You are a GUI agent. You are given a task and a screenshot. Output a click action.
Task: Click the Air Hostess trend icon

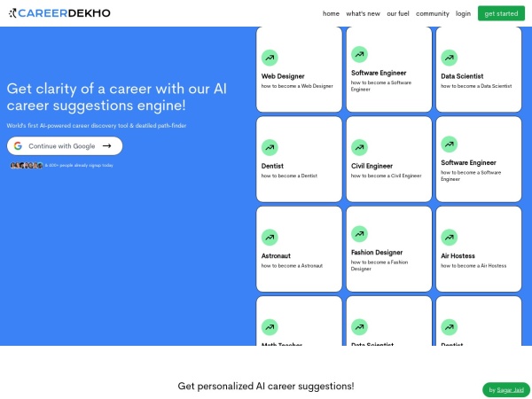click(x=450, y=238)
